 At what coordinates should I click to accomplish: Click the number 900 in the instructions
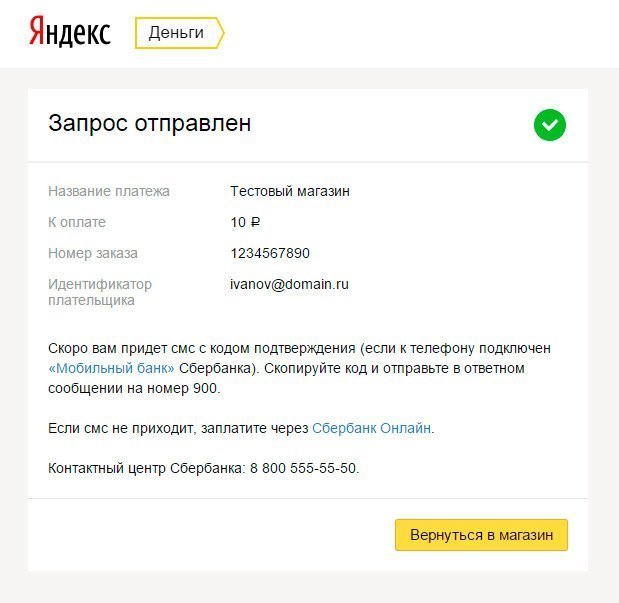click(205, 388)
